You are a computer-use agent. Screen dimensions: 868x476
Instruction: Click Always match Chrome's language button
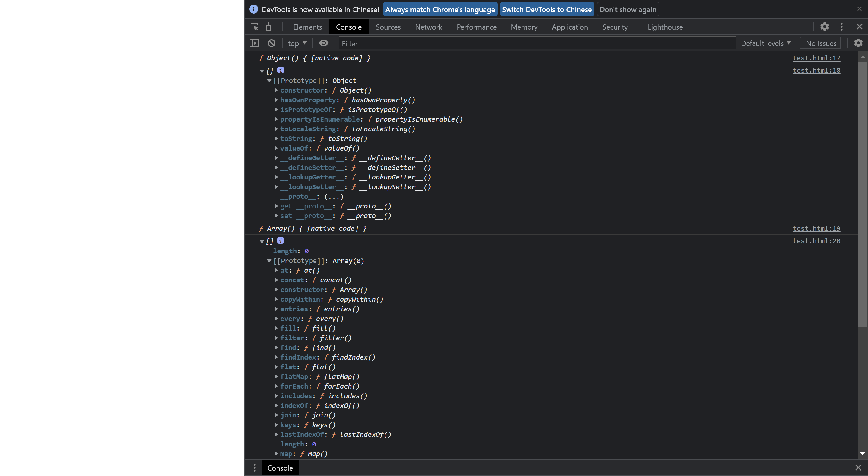pyautogui.click(x=440, y=9)
